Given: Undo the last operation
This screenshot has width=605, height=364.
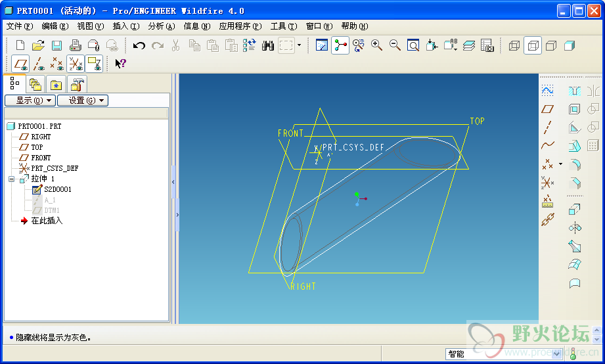Looking at the screenshot, I should [139, 45].
